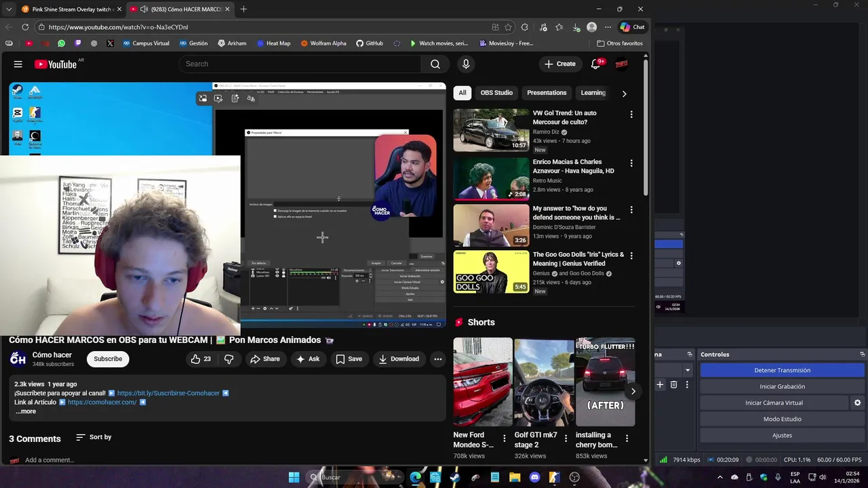Screen dimensions: 868x488
Task: Open YouTube notifications bell
Action: pyautogui.click(x=595, y=64)
